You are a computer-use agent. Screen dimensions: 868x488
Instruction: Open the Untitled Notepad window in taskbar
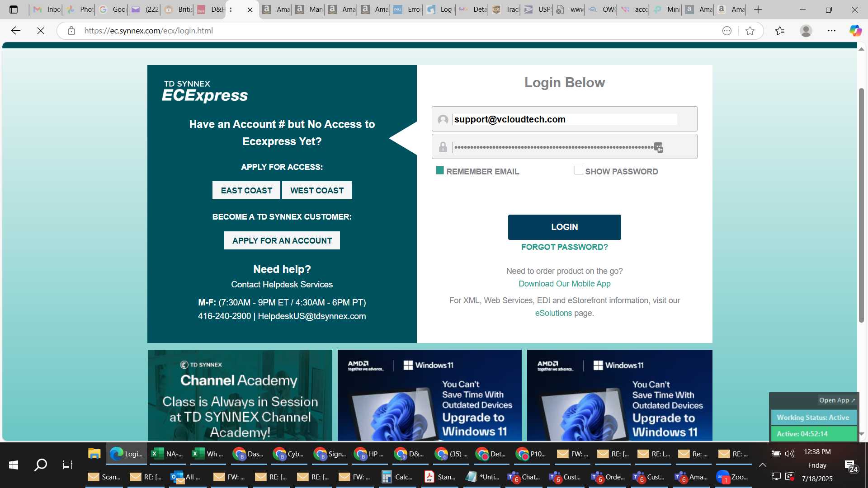pyautogui.click(x=483, y=477)
